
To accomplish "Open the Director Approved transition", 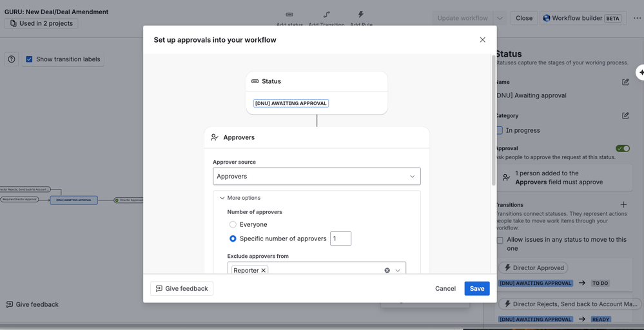I will point(533,268).
